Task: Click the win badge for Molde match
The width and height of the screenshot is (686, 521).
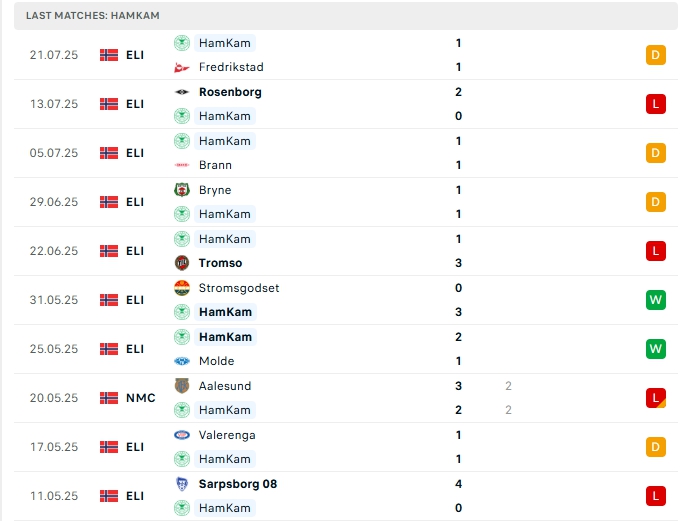Action: tap(656, 349)
